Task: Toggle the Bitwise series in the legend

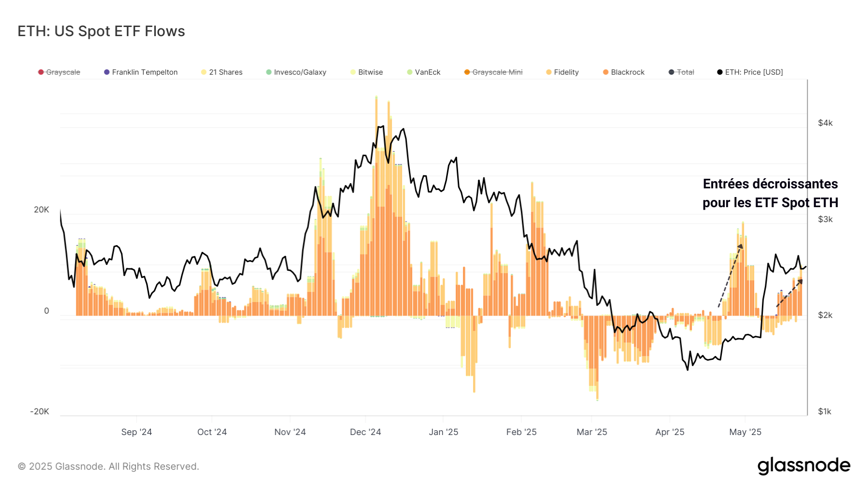Action: tap(370, 72)
